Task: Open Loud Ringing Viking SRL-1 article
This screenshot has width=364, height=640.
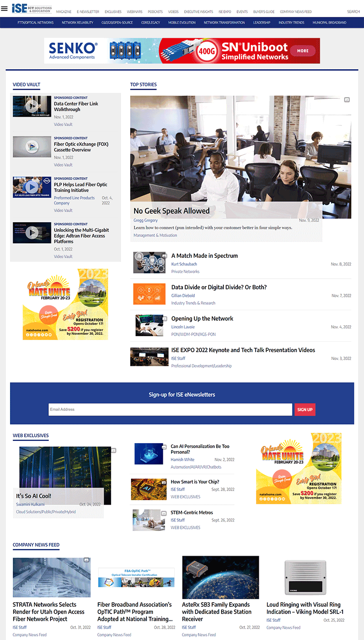Action: tap(305, 608)
